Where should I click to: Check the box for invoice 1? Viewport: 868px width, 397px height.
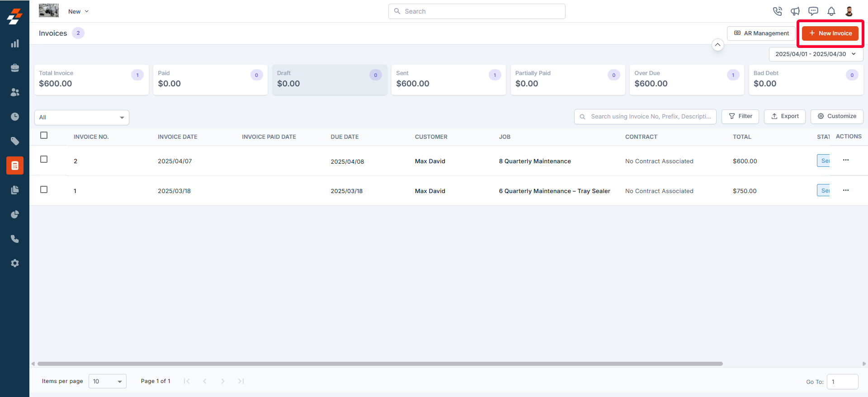point(44,189)
